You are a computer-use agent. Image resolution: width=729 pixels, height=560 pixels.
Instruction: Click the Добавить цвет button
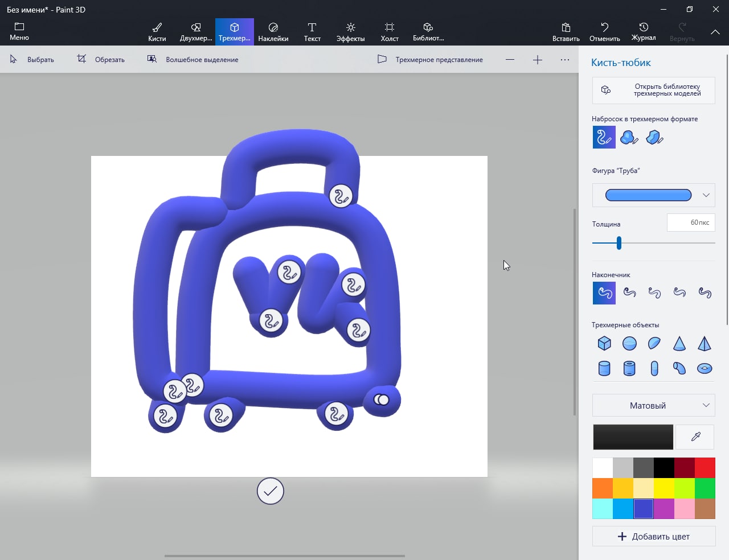(x=653, y=536)
